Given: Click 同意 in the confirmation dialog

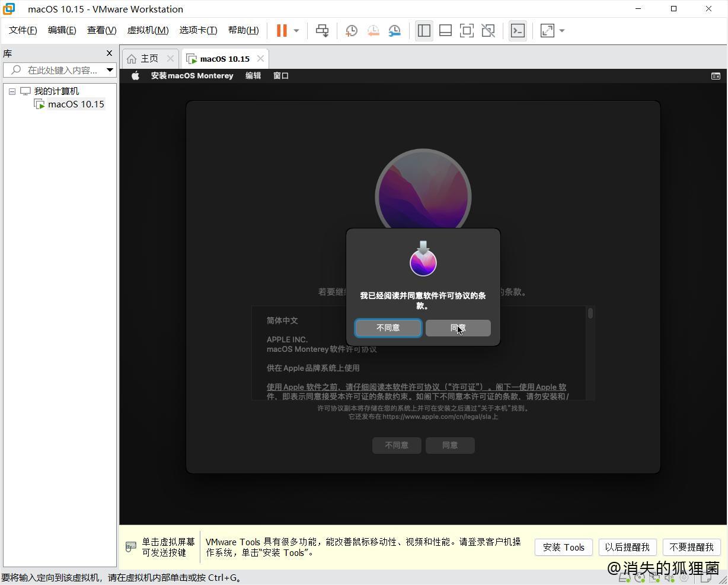Looking at the screenshot, I should [458, 328].
